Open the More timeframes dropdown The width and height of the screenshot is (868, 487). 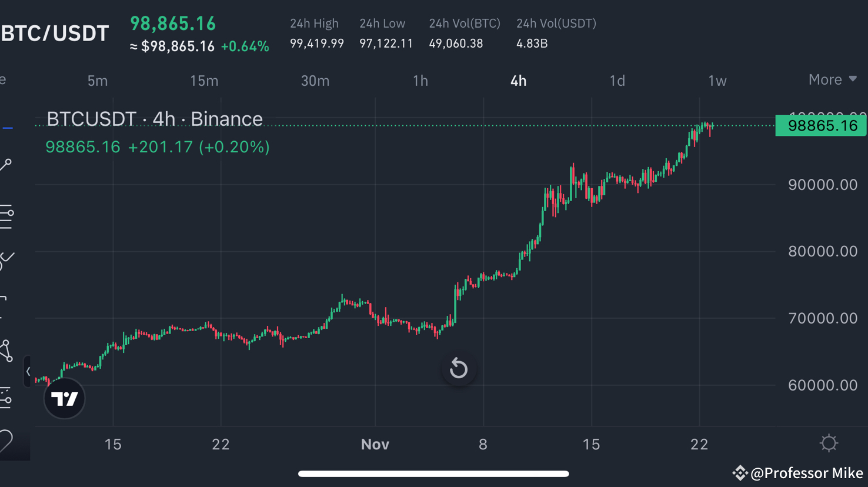830,79
